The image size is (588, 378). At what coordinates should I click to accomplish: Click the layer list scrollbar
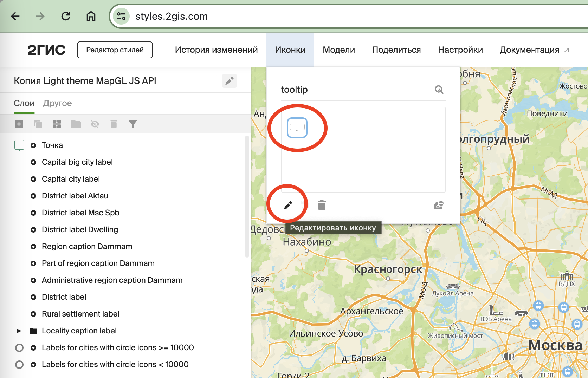coord(247,197)
